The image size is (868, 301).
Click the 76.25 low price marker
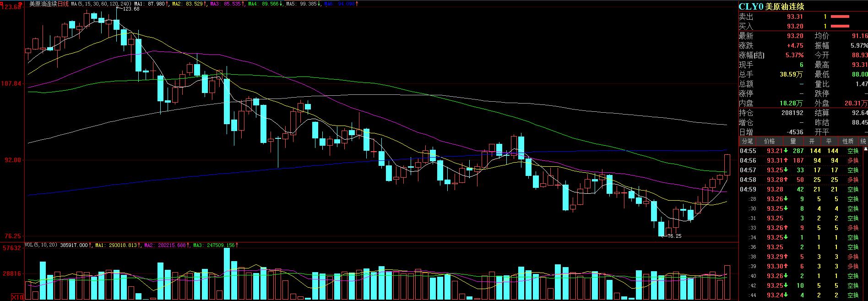tap(674, 236)
